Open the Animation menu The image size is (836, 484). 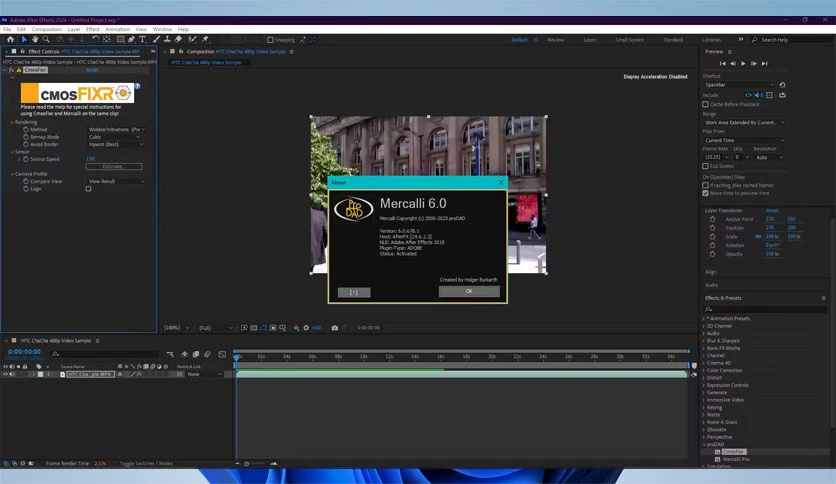[117, 29]
